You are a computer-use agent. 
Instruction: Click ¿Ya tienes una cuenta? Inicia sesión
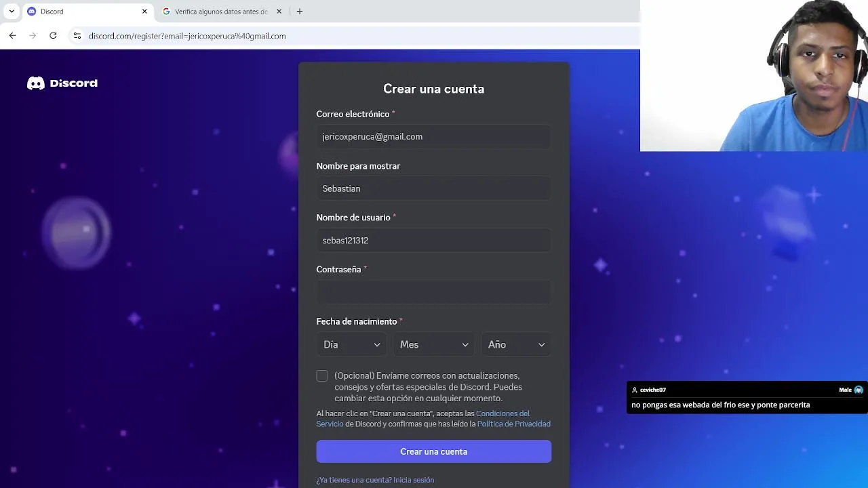tap(375, 480)
